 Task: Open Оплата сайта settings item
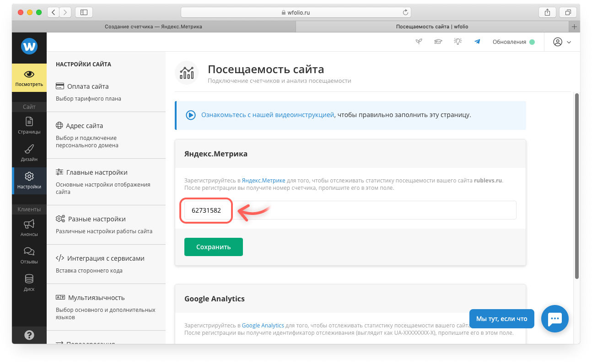(x=106, y=92)
